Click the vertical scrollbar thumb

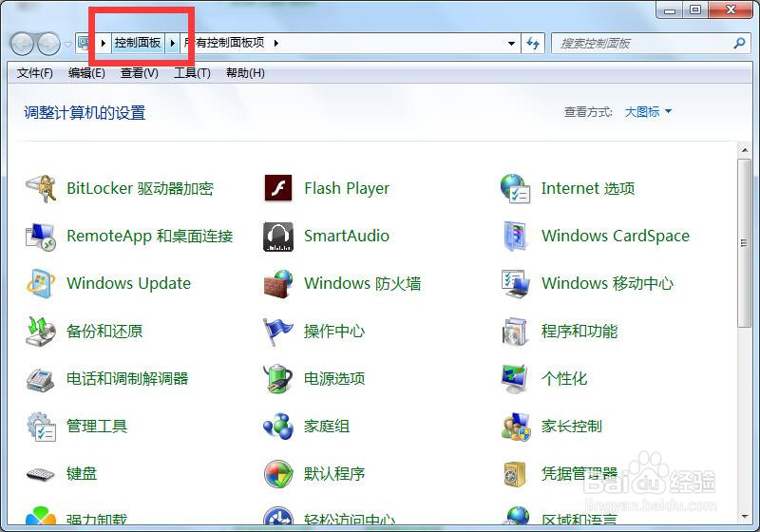coord(744,242)
